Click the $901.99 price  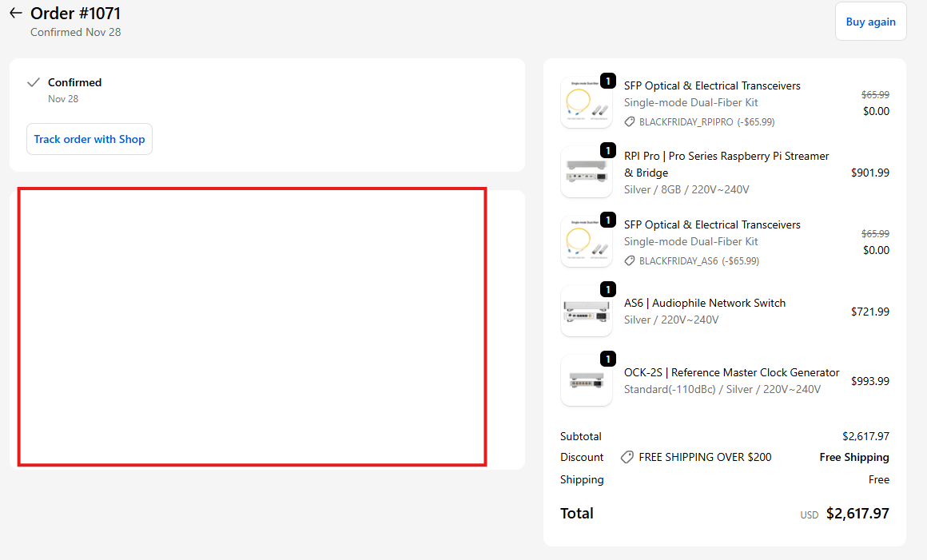(x=870, y=173)
